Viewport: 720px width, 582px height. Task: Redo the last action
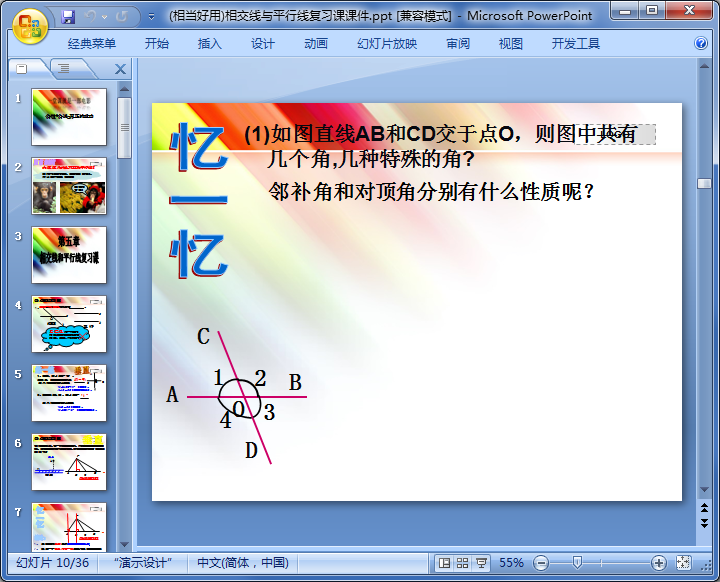coord(121,17)
